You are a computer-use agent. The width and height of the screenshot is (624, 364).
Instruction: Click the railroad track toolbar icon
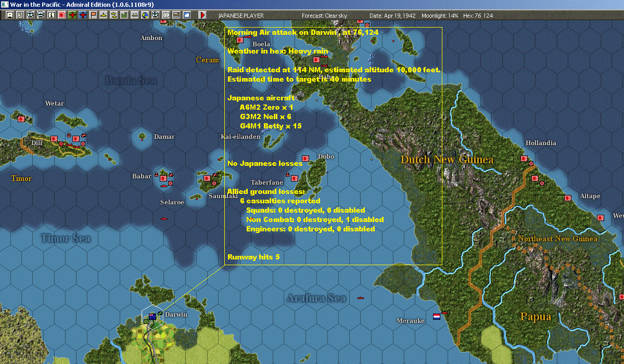pos(176,15)
